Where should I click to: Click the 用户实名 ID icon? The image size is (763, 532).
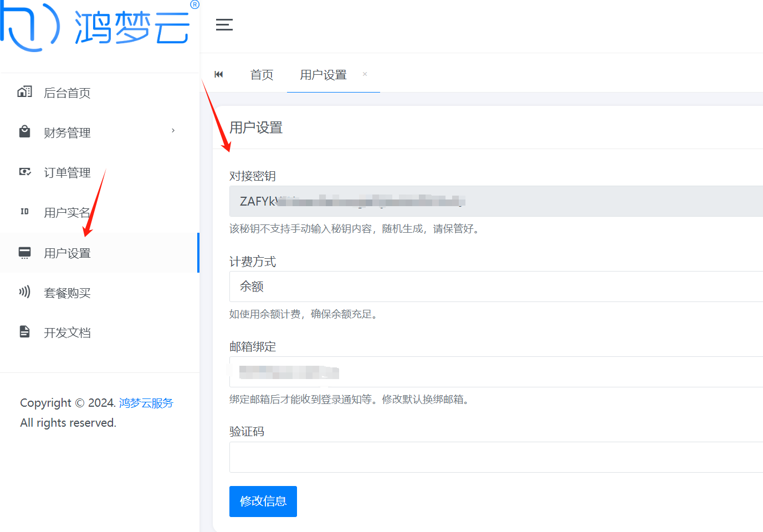[x=25, y=212]
